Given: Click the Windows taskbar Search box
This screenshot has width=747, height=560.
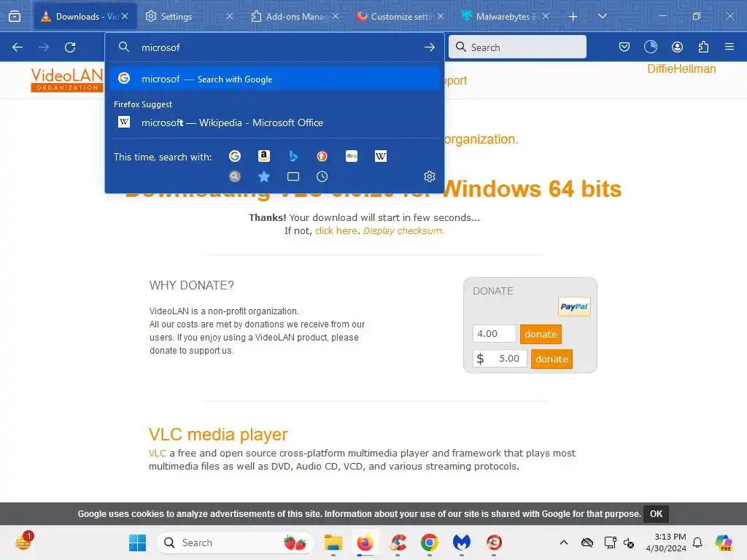Looking at the screenshot, I should click(x=235, y=542).
